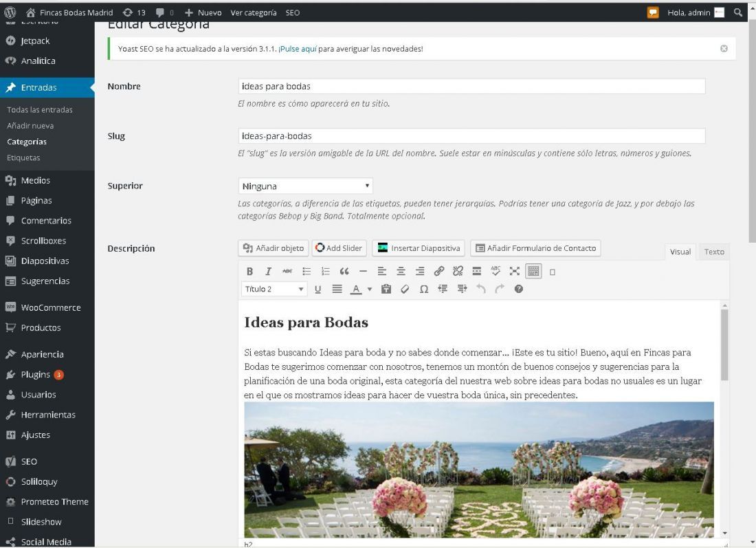Viewport: 756px width, 548px height.
Task: Remove link with unlink icon
Action: tap(458, 272)
